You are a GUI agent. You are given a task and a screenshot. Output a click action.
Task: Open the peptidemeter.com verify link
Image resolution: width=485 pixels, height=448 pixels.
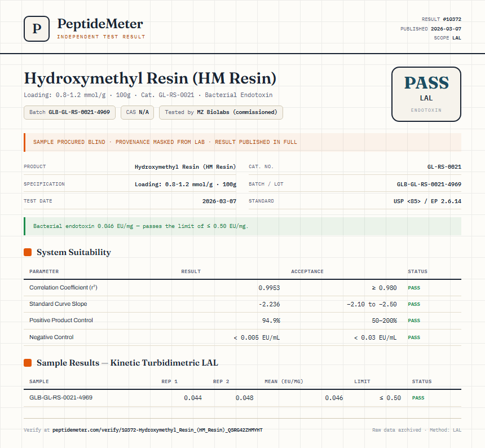pyautogui.click(x=157, y=430)
